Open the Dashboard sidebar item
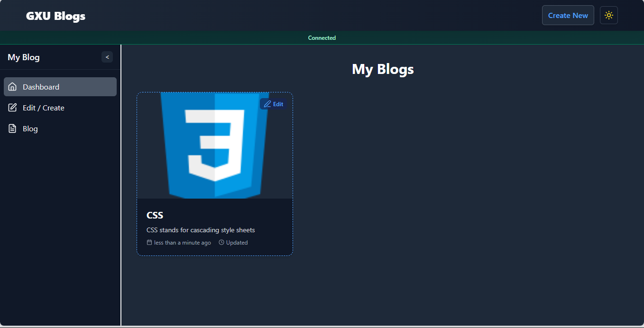 pyautogui.click(x=60, y=87)
